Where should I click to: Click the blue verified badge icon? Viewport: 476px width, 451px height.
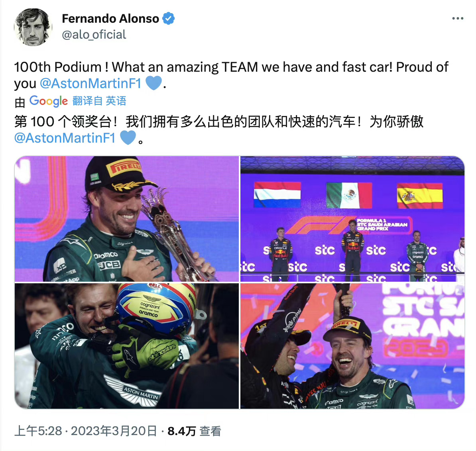pyautogui.click(x=169, y=18)
